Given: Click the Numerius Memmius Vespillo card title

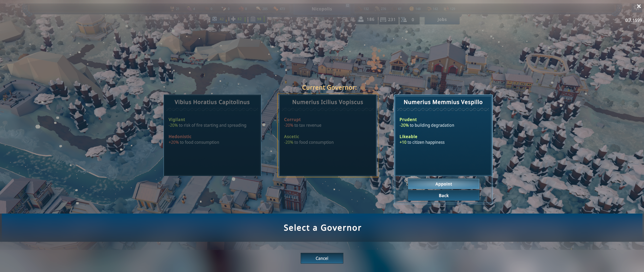Looking at the screenshot, I should 443,102.
